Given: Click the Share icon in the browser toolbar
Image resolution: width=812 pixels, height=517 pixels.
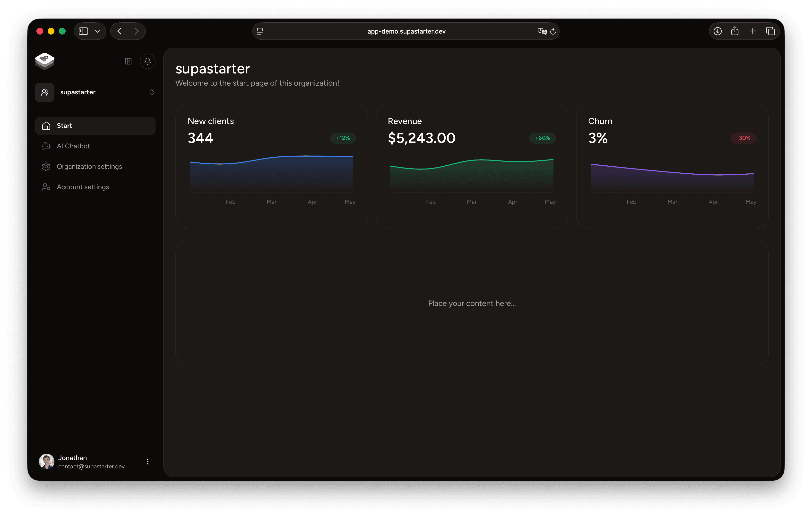Looking at the screenshot, I should coord(735,31).
